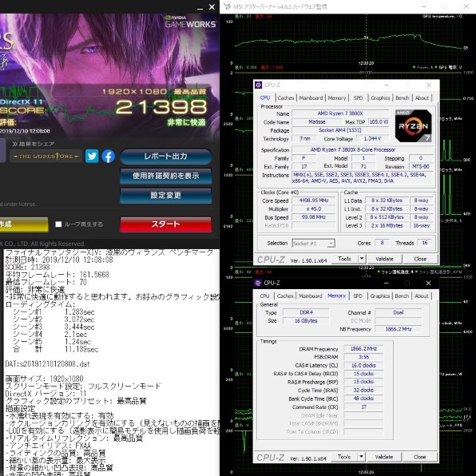Click Close button in upper CPU-Z
Image resolution: width=476 pixels, height=476 pixels.
[420, 259]
